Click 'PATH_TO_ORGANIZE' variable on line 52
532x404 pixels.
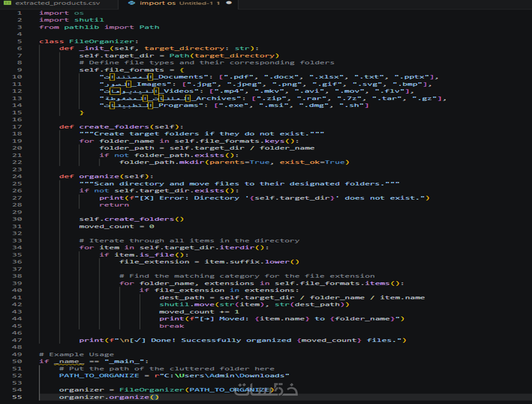point(99,376)
